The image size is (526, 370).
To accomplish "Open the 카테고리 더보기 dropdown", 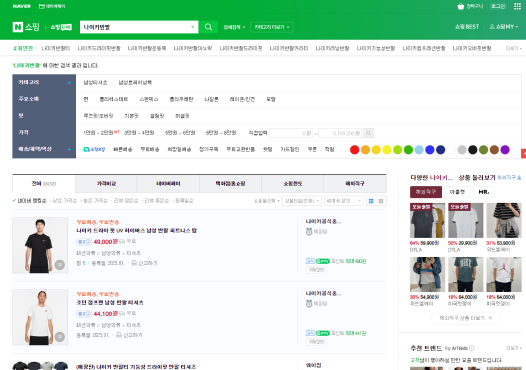I will 272,27.
